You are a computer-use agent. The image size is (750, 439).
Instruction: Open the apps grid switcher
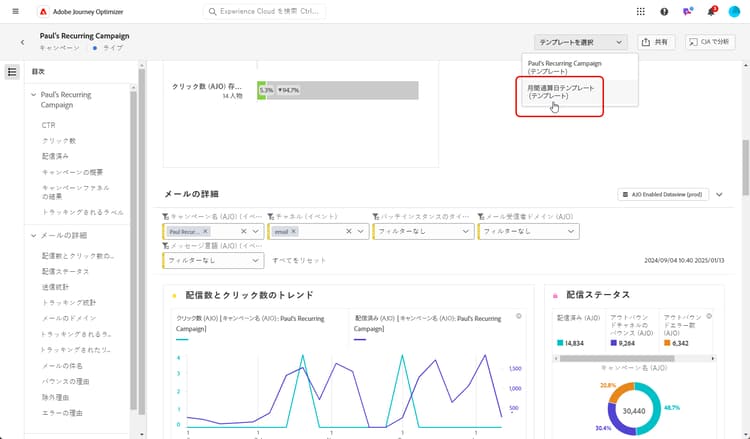click(641, 12)
